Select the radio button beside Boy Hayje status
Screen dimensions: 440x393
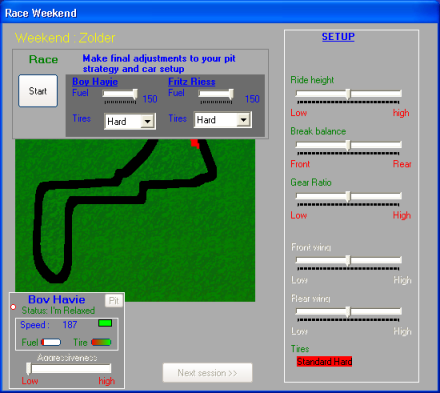point(13,307)
